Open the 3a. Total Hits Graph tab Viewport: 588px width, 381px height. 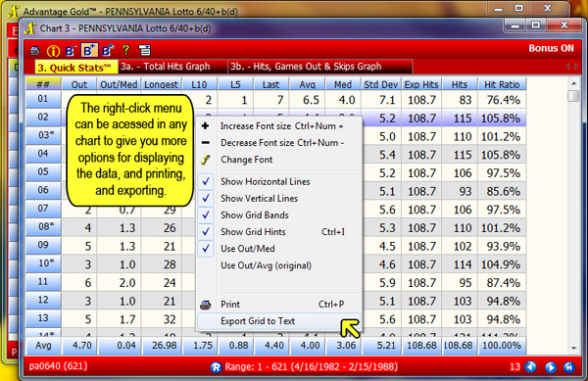click(172, 67)
